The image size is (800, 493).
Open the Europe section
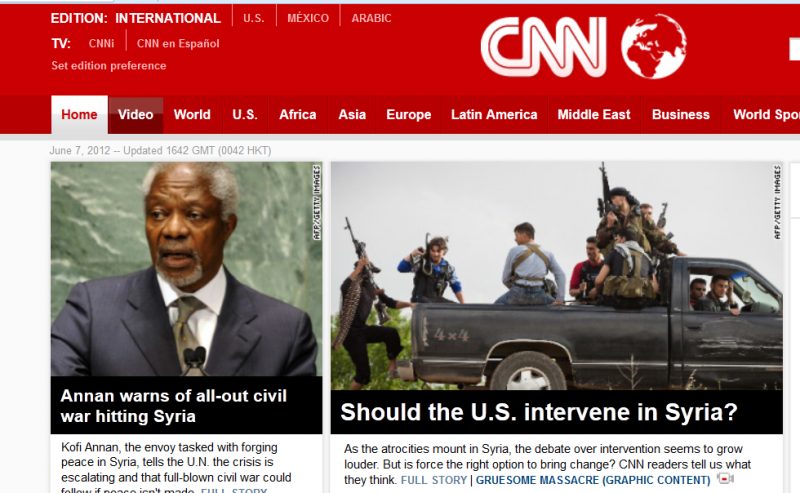(x=409, y=115)
